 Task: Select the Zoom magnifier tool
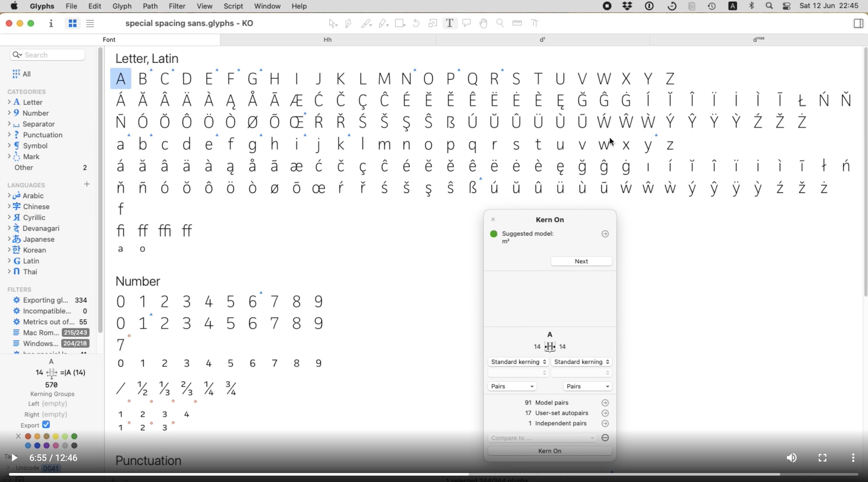click(500, 23)
